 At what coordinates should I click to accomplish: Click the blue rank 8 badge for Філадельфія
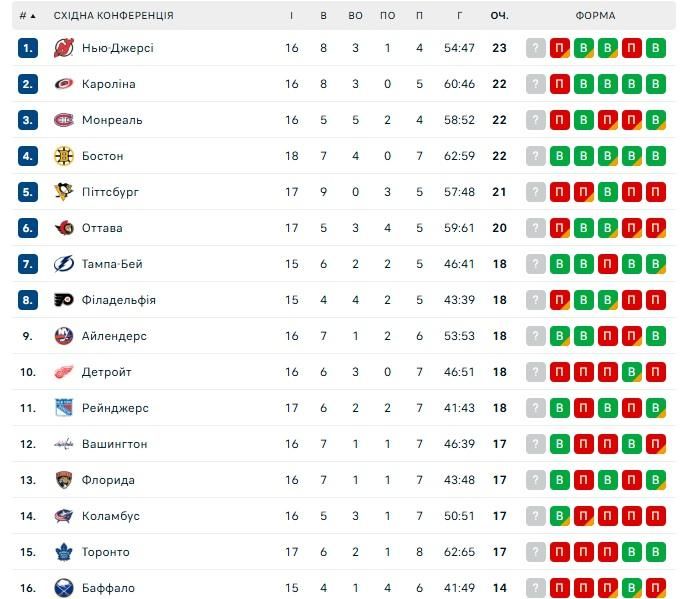point(28,300)
